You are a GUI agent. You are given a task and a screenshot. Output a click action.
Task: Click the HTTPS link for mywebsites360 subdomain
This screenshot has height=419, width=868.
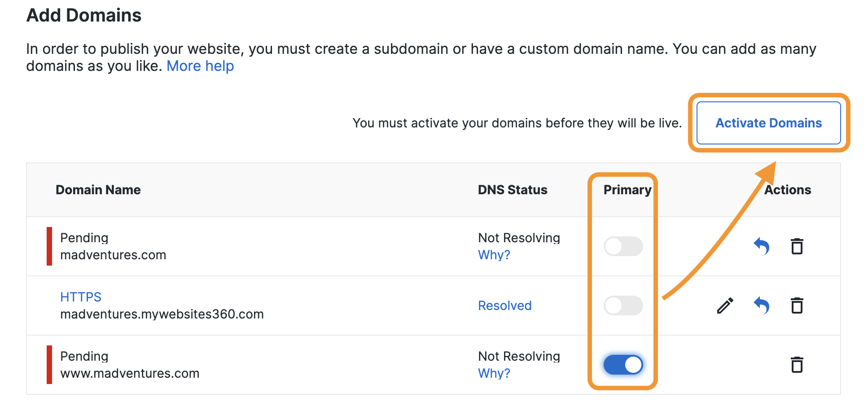click(x=81, y=297)
